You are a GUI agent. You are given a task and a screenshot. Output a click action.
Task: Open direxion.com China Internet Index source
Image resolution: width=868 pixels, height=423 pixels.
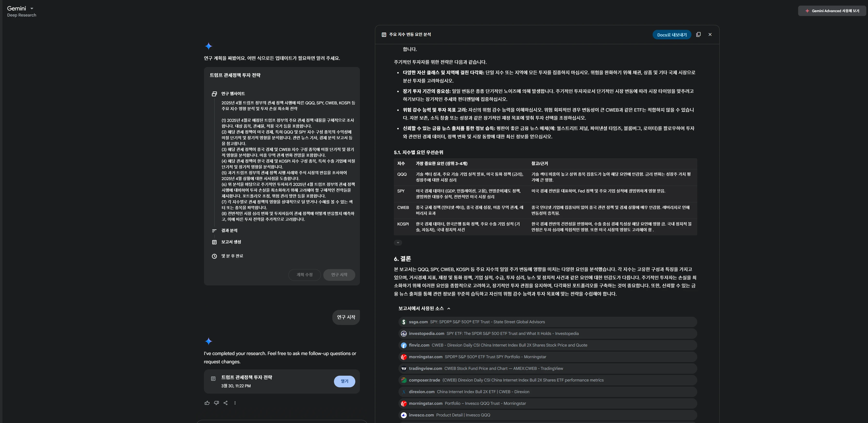pyautogui.click(x=548, y=392)
